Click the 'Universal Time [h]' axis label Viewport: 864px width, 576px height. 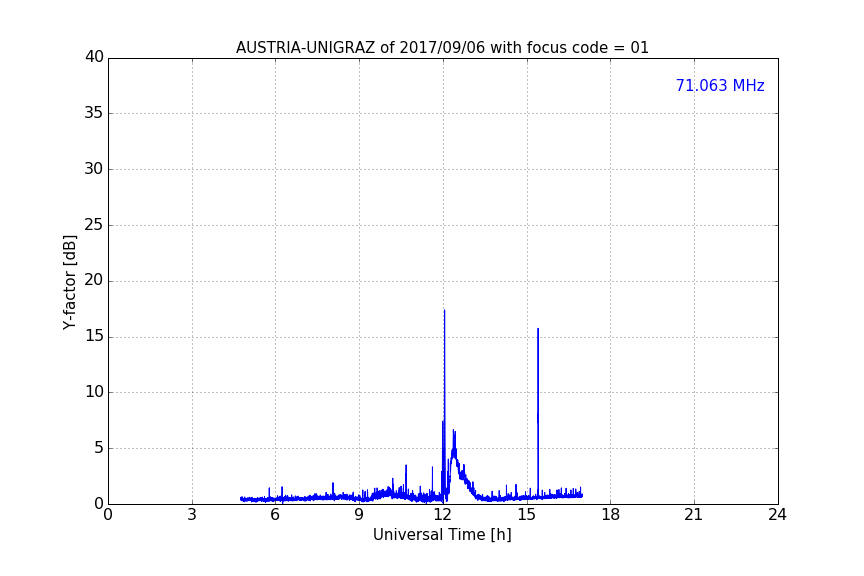[x=442, y=535]
